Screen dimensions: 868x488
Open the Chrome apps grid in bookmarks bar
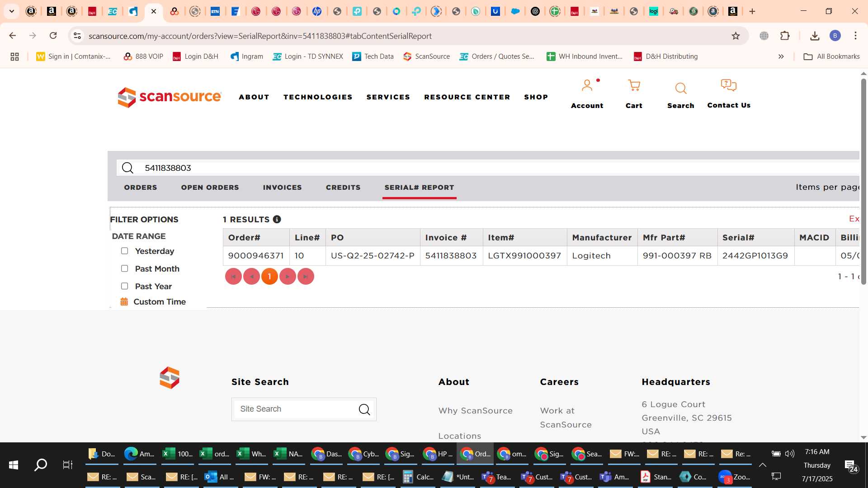click(x=14, y=56)
